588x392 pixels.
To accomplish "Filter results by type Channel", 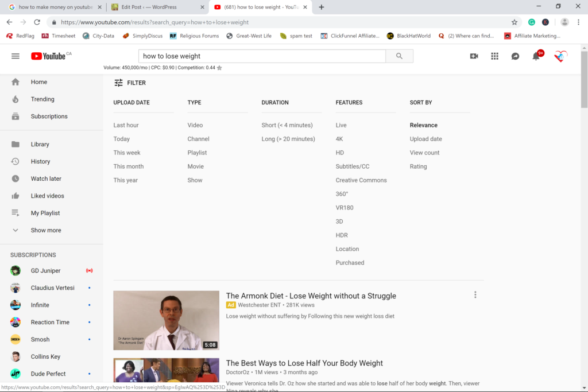I will point(198,139).
